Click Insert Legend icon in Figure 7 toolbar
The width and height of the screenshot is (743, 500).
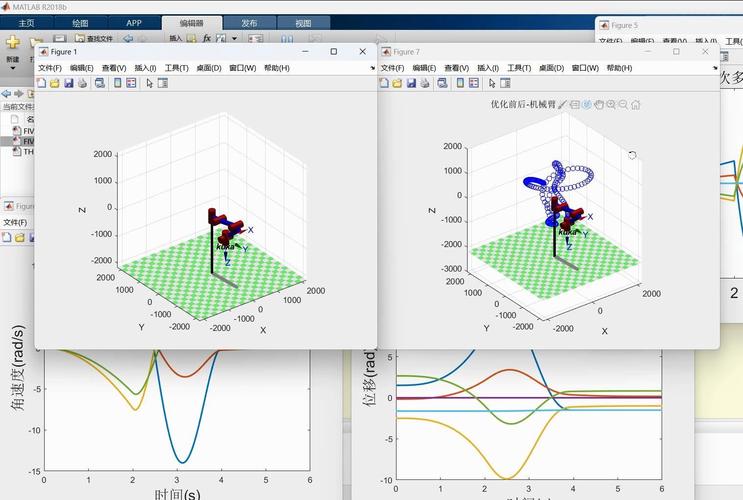(x=474, y=83)
